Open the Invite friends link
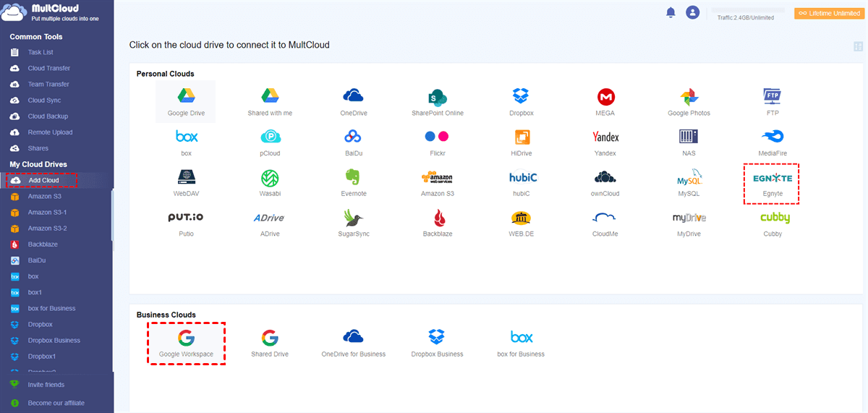Image resolution: width=868 pixels, height=413 pixels. coord(46,385)
